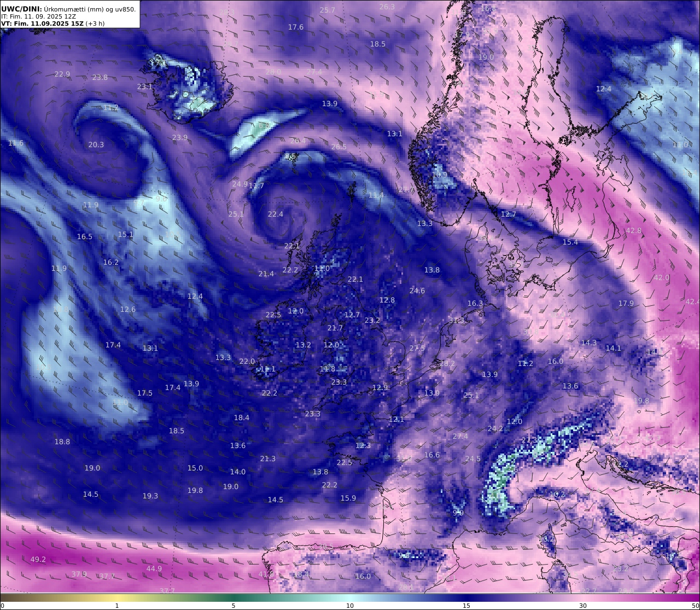Click the 21.7 value label
Image resolution: width=700 pixels, height=610 pixels.
click(335, 328)
